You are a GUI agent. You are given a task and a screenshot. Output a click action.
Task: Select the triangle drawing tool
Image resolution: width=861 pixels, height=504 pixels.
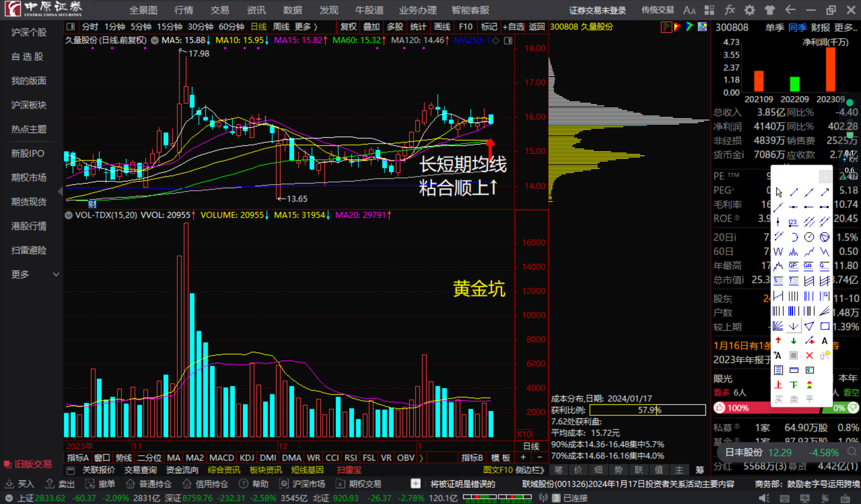click(809, 326)
